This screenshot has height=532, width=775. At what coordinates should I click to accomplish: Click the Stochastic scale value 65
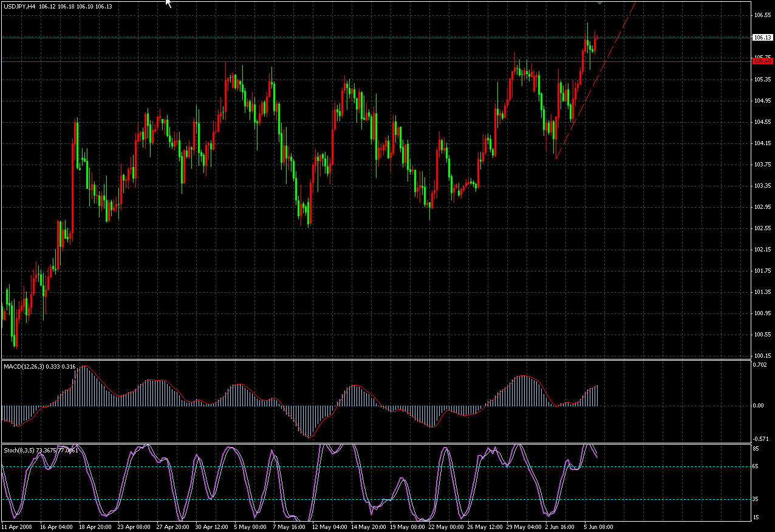tap(757, 466)
